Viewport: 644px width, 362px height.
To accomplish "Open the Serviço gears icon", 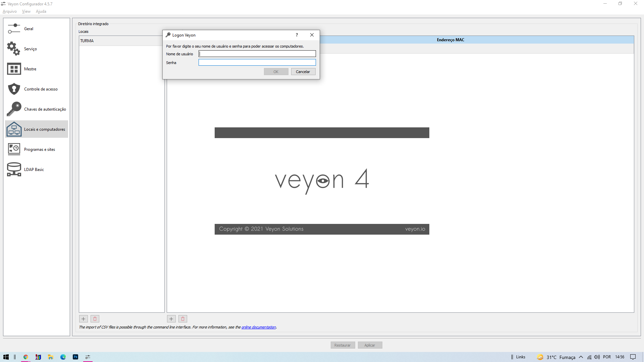I will pyautogui.click(x=14, y=49).
